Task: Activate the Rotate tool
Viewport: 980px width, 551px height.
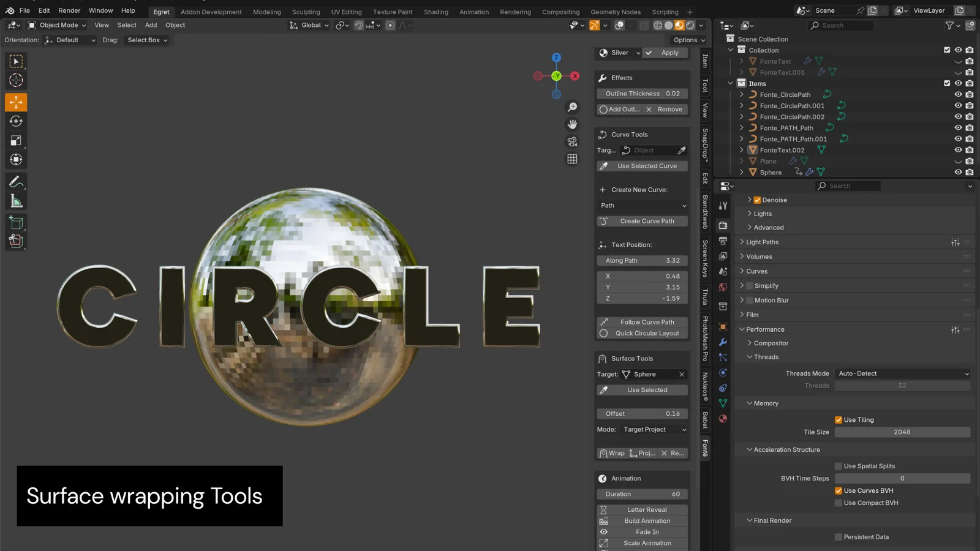Action: [x=15, y=121]
